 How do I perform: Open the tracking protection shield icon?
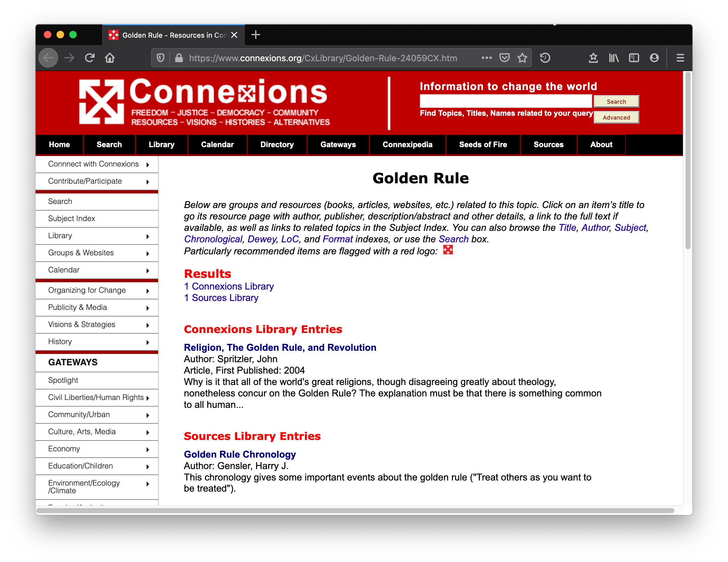(x=161, y=58)
